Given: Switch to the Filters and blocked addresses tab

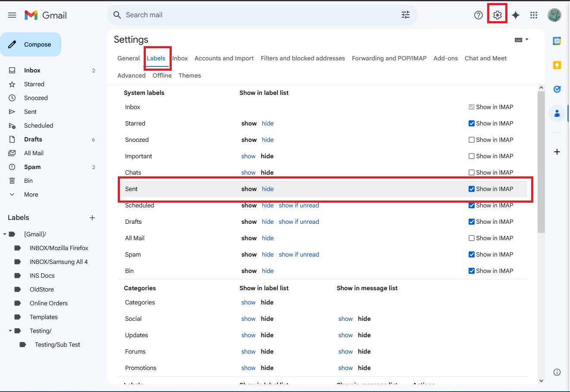Looking at the screenshot, I should 302,58.
